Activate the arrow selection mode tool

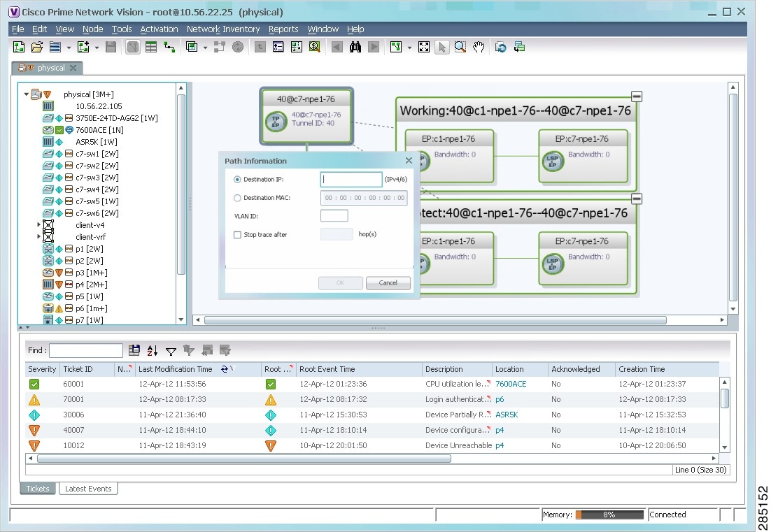pyautogui.click(x=441, y=47)
